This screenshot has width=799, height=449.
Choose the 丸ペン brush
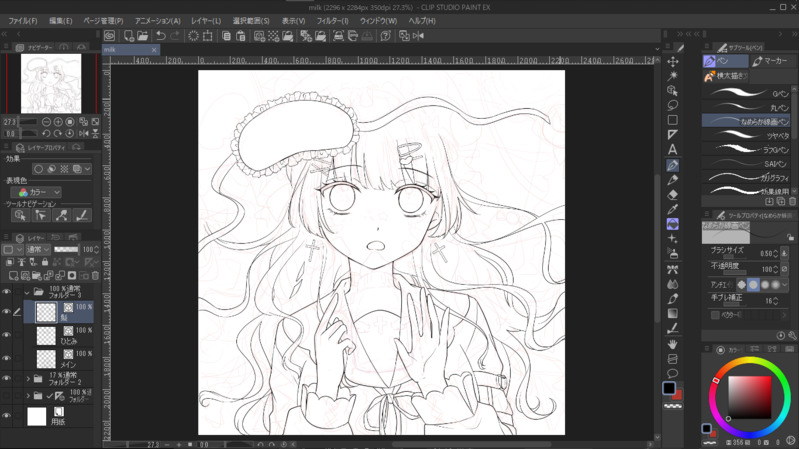[746, 107]
